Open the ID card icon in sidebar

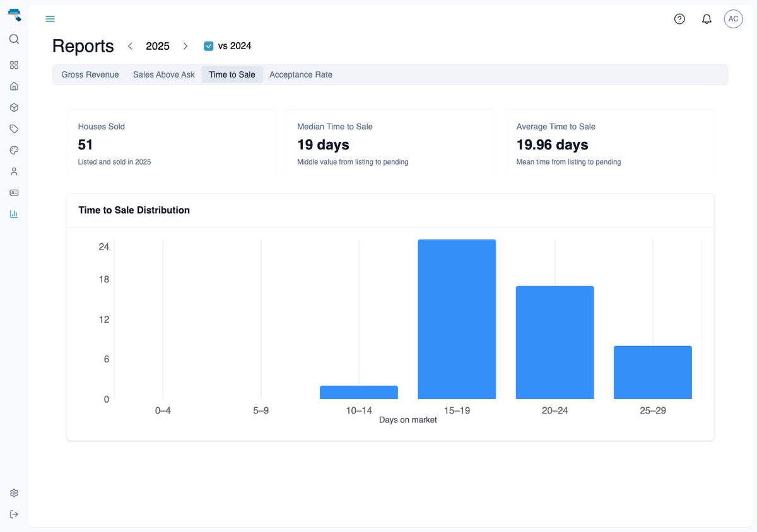pyautogui.click(x=14, y=192)
